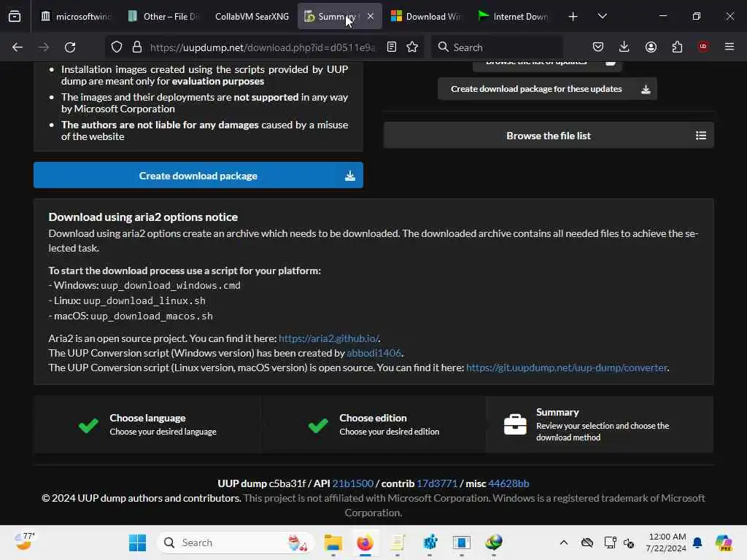Open Save to Pocket icon
Image resolution: width=747 pixels, height=560 pixels.
point(598,47)
